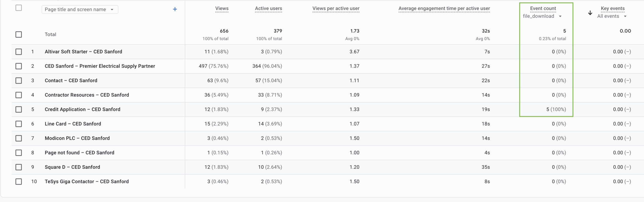Click the sort descending arrow by Key events
This screenshot has width=644, height=202.
pos(590,13)
